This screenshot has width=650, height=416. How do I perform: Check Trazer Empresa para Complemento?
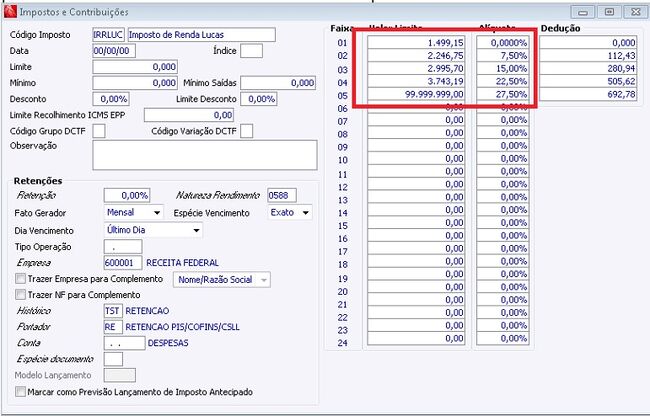pos(20,278)
